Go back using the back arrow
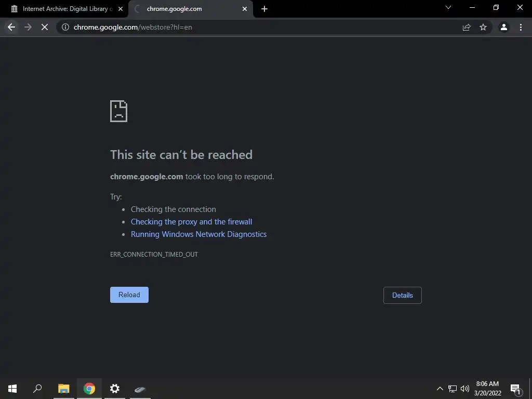 (x=11, y=27)
